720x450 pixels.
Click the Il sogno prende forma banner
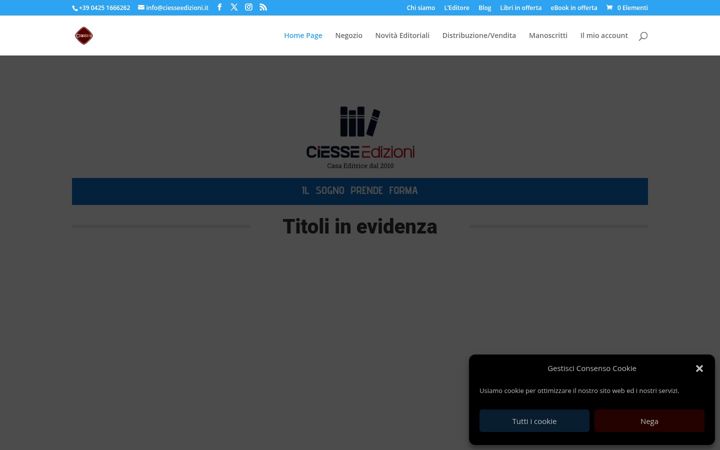(360, 191)
